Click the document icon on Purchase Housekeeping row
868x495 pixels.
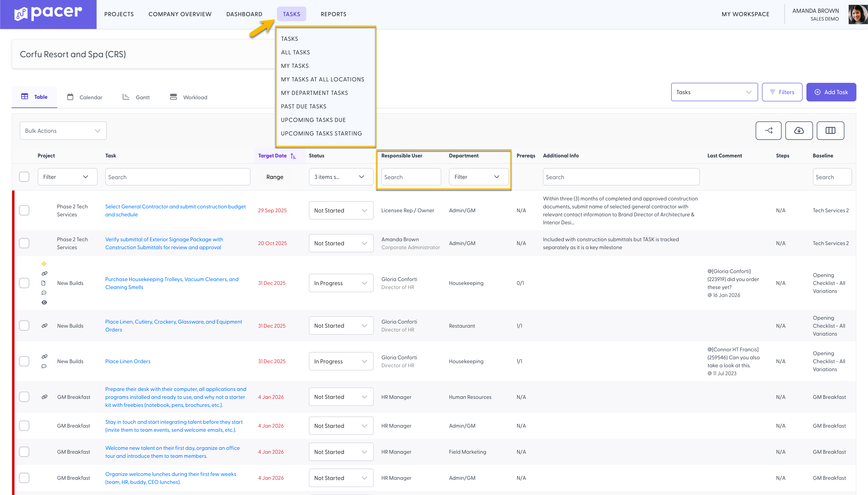pos(43,283)
